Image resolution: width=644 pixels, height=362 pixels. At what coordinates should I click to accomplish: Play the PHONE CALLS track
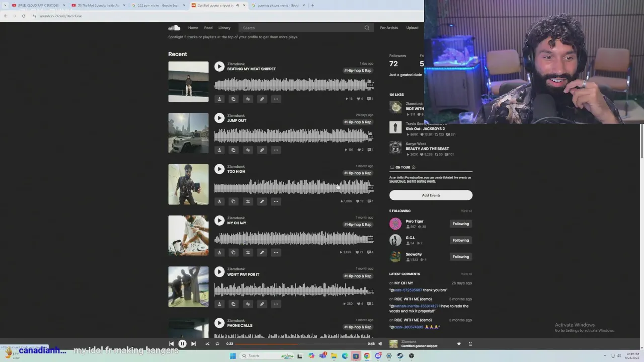tap(219, 323)
